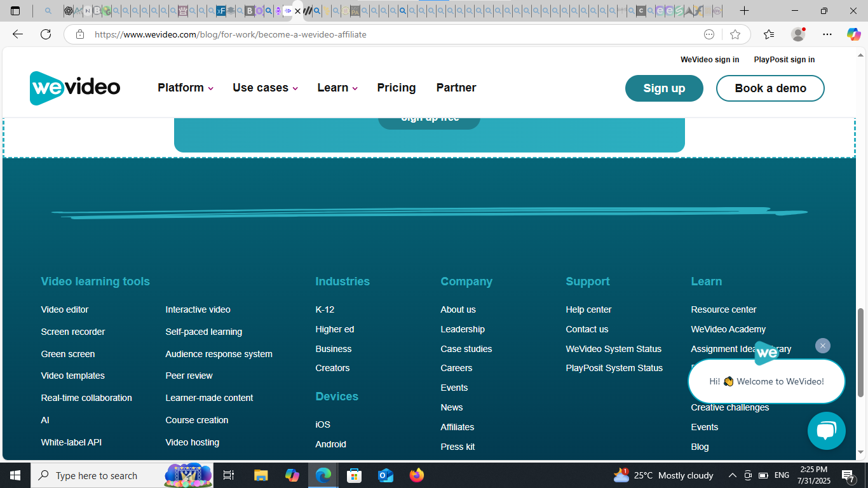Open the Partner page

[456, 88]
